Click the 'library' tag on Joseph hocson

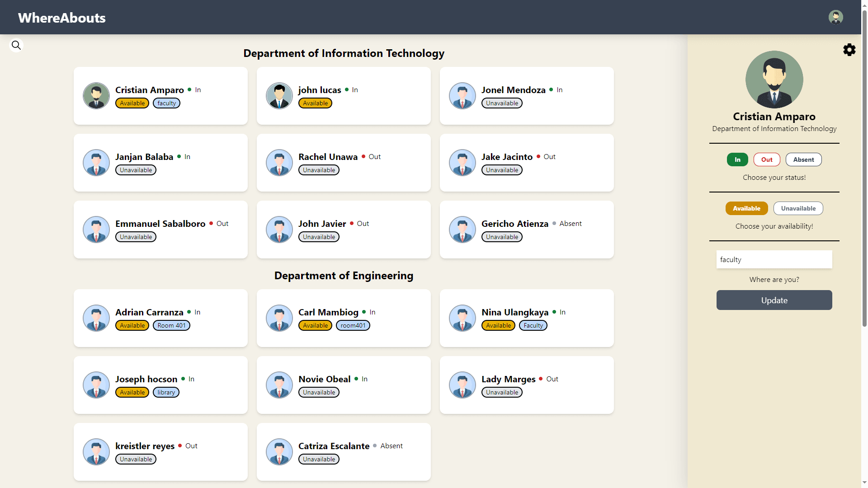166,392
